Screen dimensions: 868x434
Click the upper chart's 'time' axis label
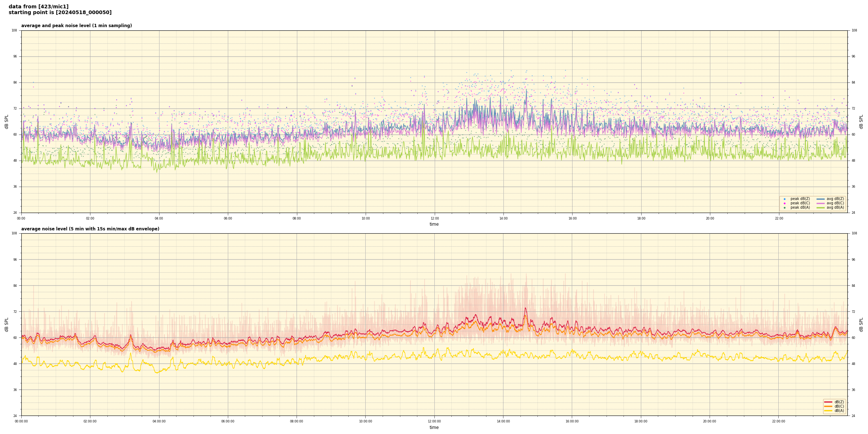434,224
